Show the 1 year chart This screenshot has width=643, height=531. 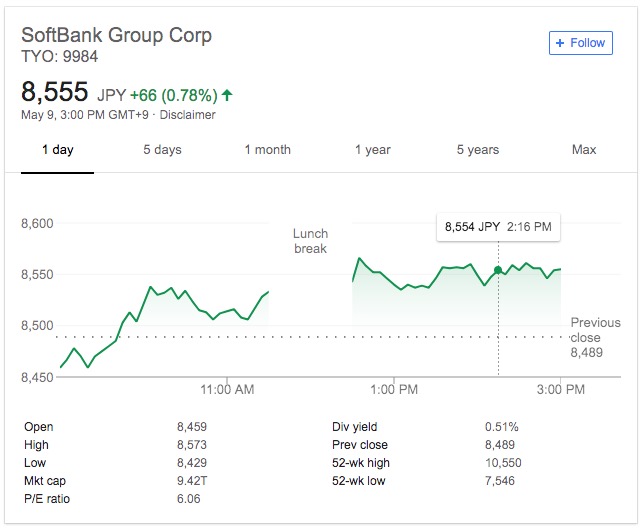click(x=372, y=150)
